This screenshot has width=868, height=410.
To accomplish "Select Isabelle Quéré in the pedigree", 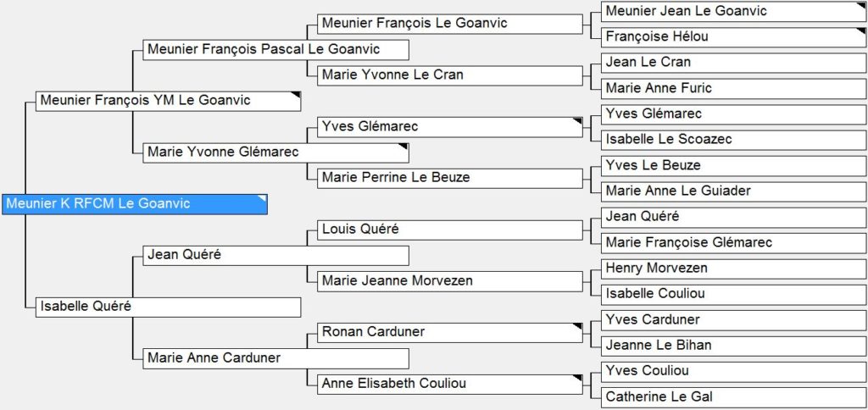I will pos(169,307).
